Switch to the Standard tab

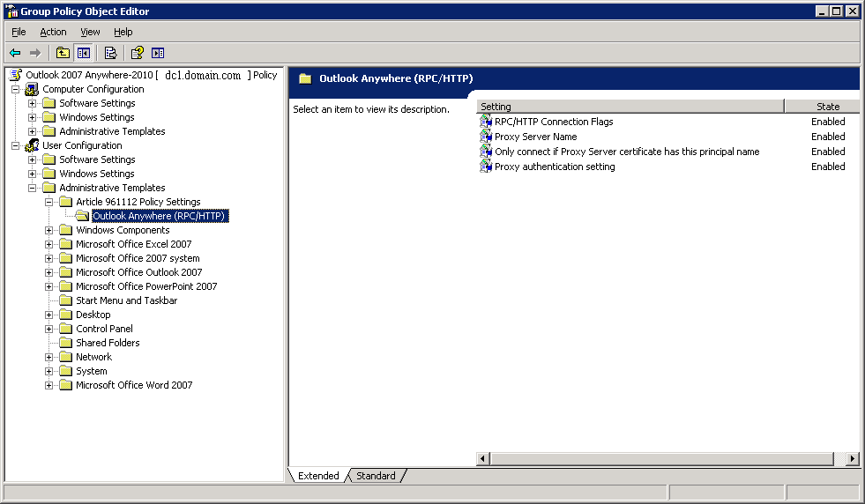376,475
